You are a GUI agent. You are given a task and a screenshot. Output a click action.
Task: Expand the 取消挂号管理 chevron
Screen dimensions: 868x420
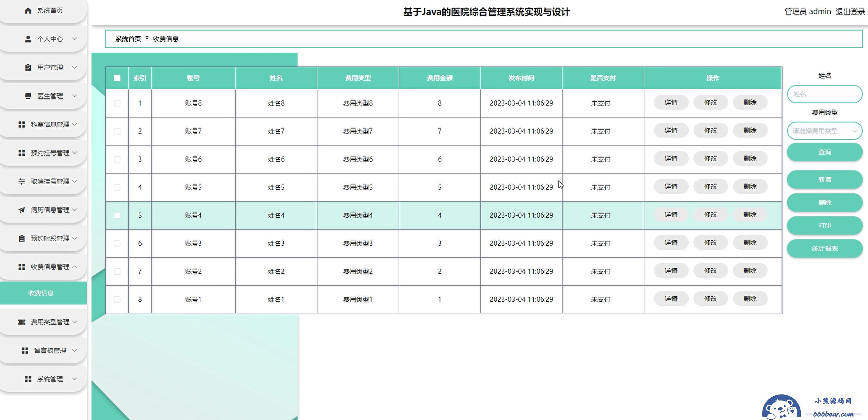tap(74, 182)
